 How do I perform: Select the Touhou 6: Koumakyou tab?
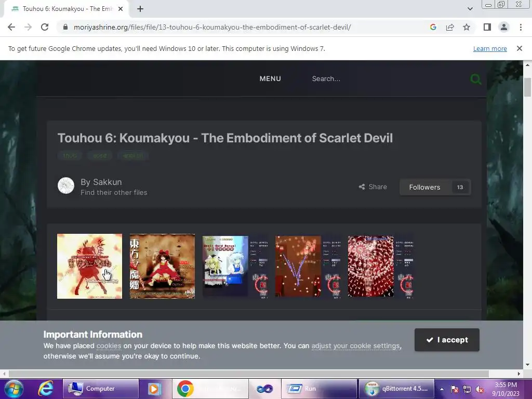click(66, 9)
